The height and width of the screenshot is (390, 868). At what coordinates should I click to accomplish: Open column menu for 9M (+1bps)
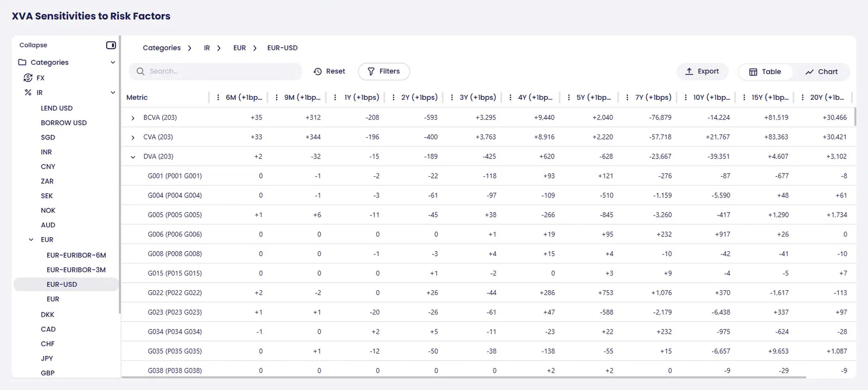(x=277, y=98)
